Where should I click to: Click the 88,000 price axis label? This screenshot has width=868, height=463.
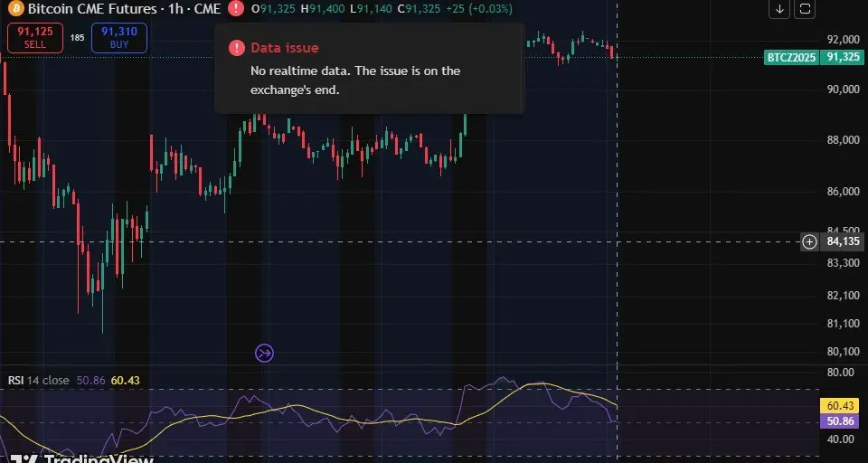843,141
